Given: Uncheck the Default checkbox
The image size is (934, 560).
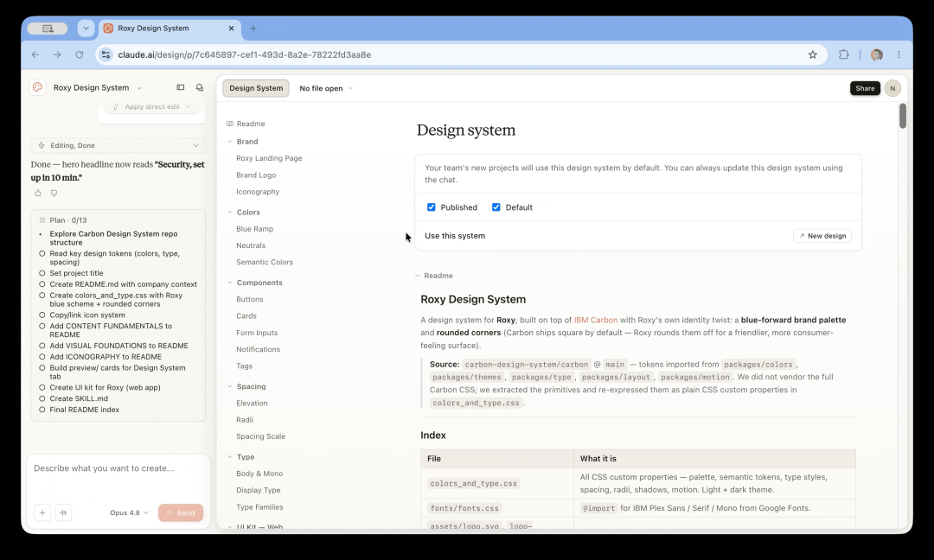Looking at the screenshot, I should point(496,207).
